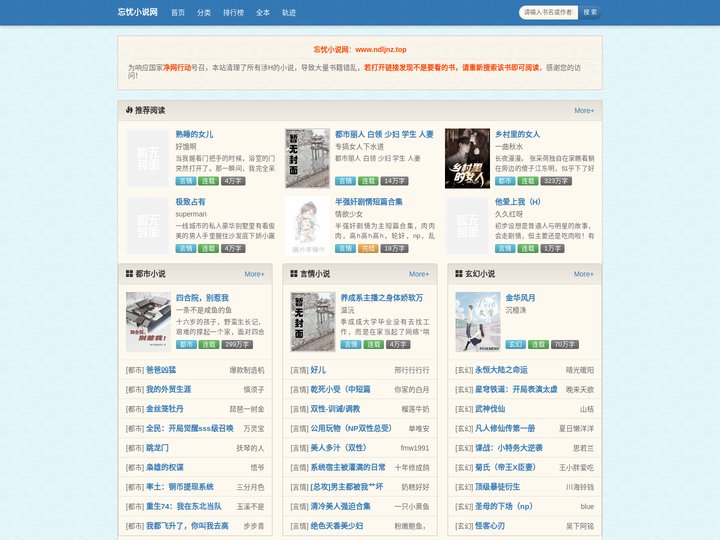720x540 pixels.
Task: Open the cover of 乡村里的女人
Action: pos(467,158)
